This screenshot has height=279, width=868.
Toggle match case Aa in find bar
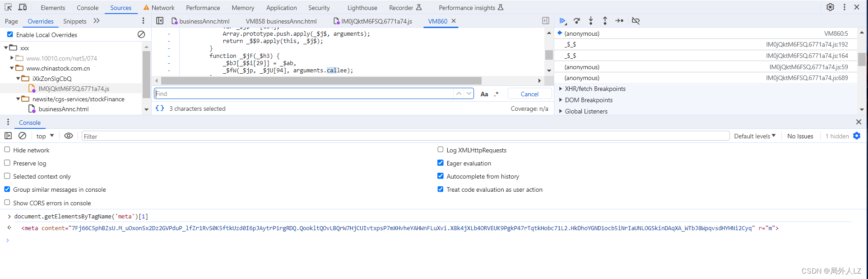click(x=484, y=94)
